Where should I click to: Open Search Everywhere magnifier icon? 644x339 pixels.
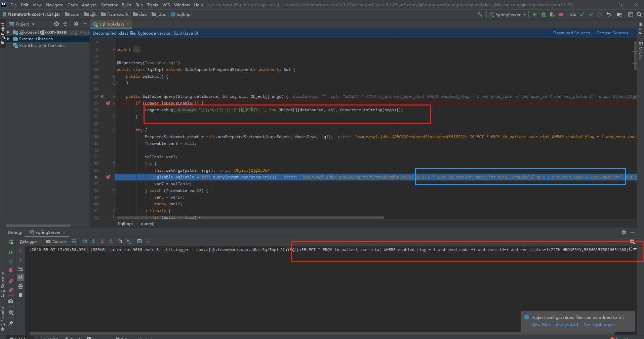tap(639, 14)
